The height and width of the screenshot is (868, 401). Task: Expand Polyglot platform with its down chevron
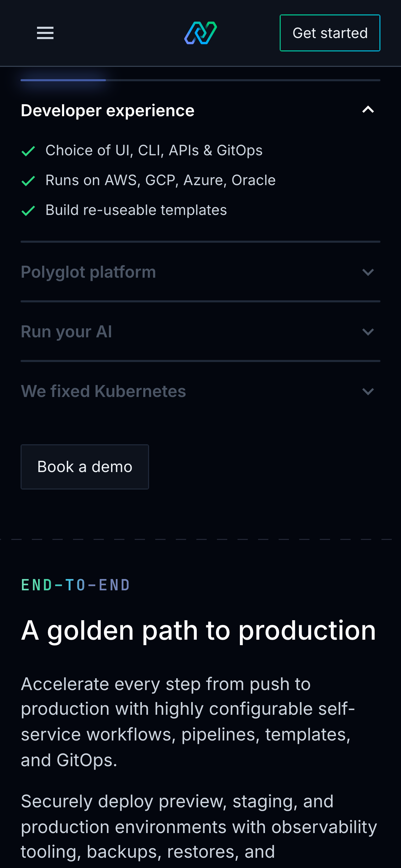[368, 272]
